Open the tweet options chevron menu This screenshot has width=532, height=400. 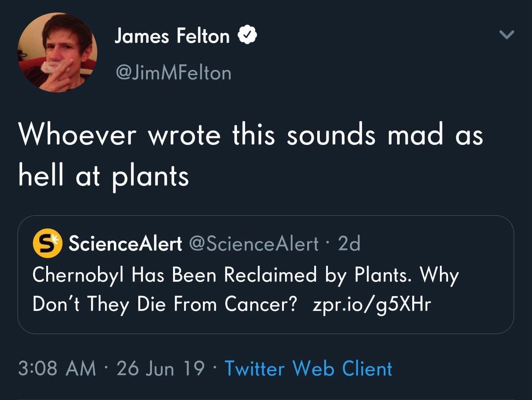pyautogui.click(x=506, y=35)
